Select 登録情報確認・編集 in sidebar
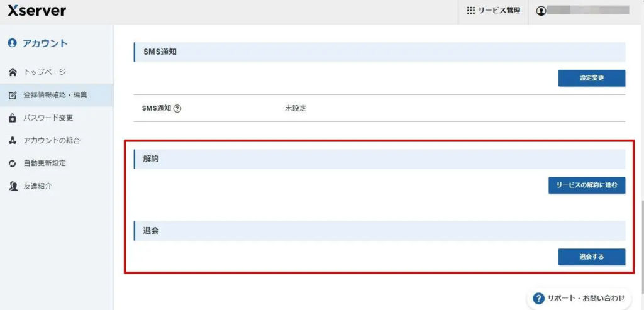The height and width of the screenshot is (310, 644). (57, 95)
